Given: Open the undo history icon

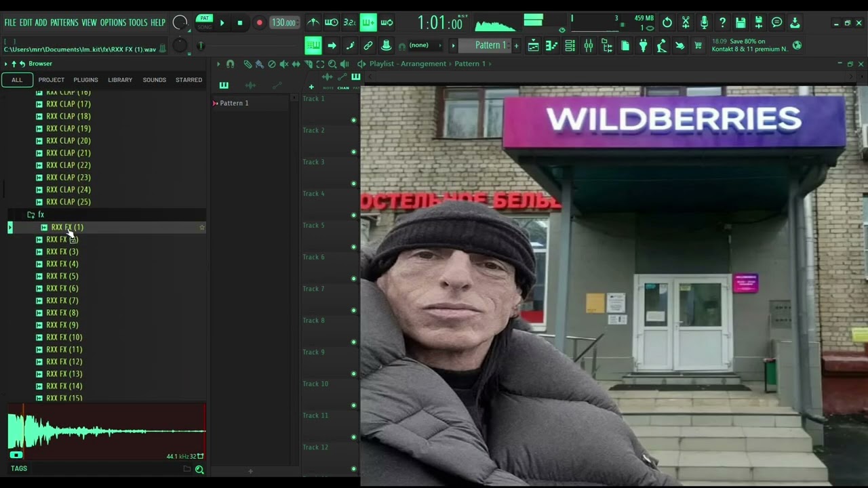Looking at the screenshot, I should pyautogui.click(x=667, y=22).
